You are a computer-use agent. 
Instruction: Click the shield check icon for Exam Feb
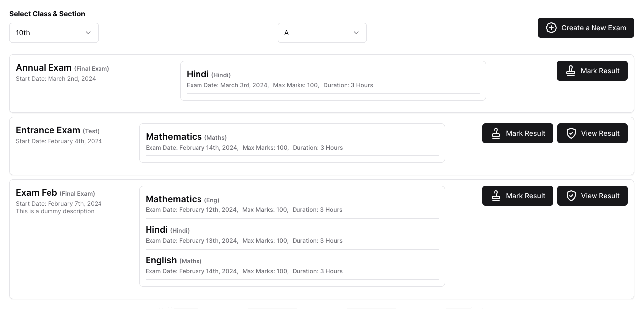pyautogui.click(x=571, y=196)
